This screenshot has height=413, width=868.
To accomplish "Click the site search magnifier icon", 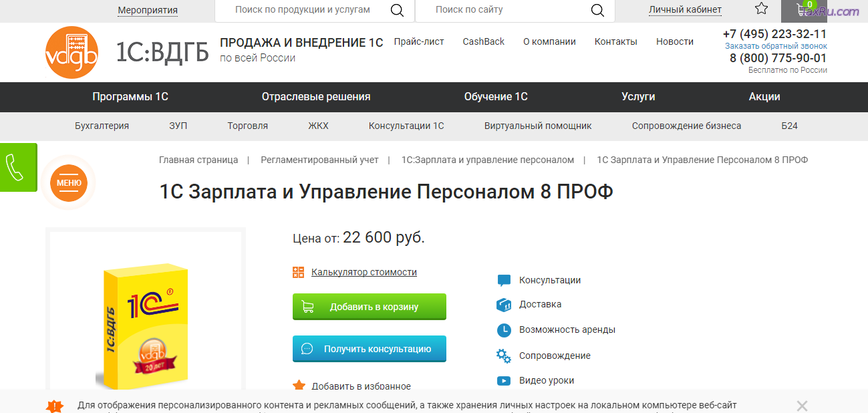I will coord(597,10).
